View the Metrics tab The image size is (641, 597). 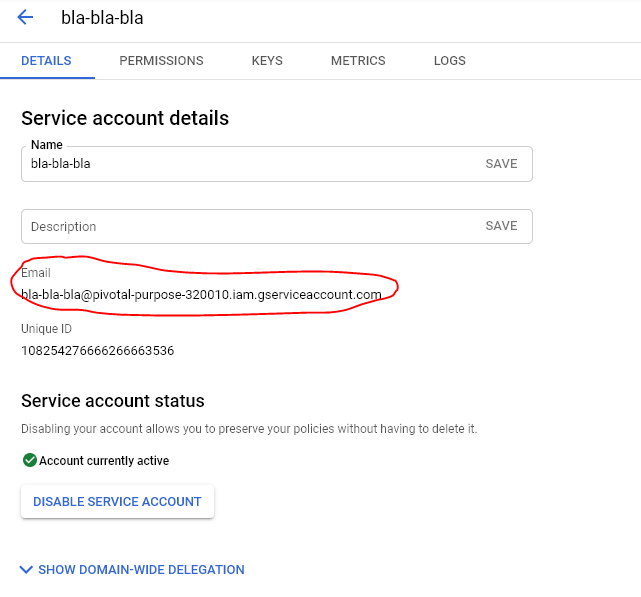pyautogui.click(x=358, y=61)
